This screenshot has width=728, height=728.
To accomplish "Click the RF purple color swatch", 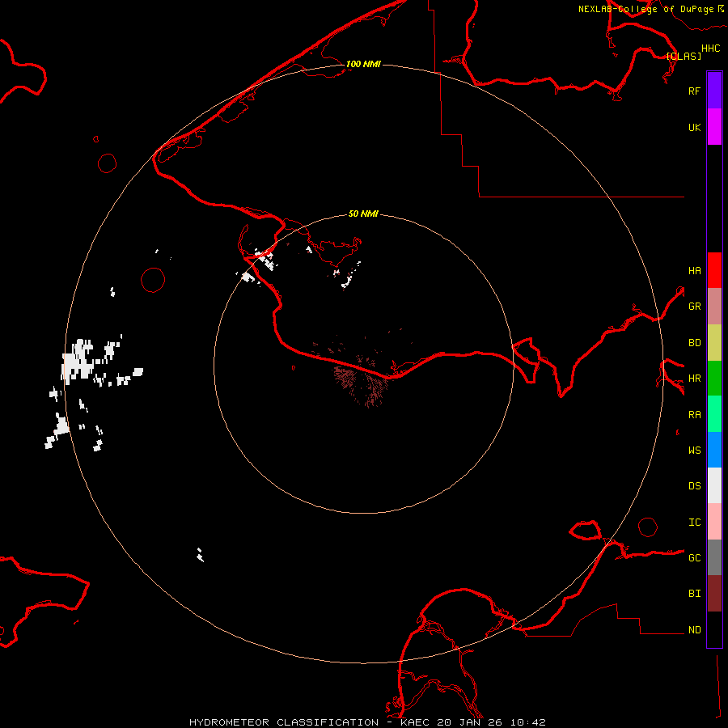I will click(x=714, y=91).
